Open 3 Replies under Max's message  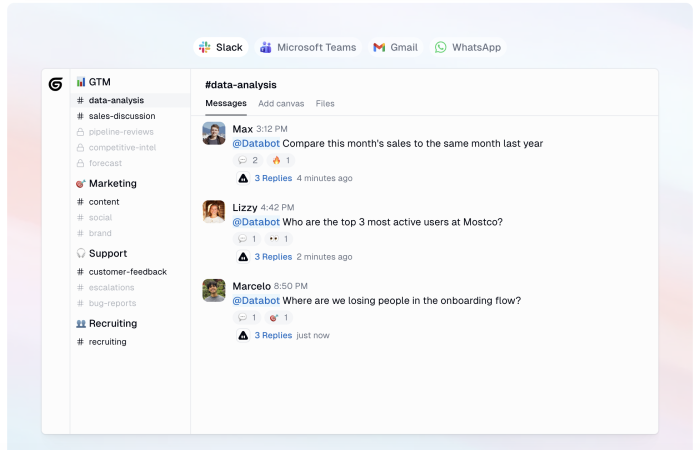273,179
